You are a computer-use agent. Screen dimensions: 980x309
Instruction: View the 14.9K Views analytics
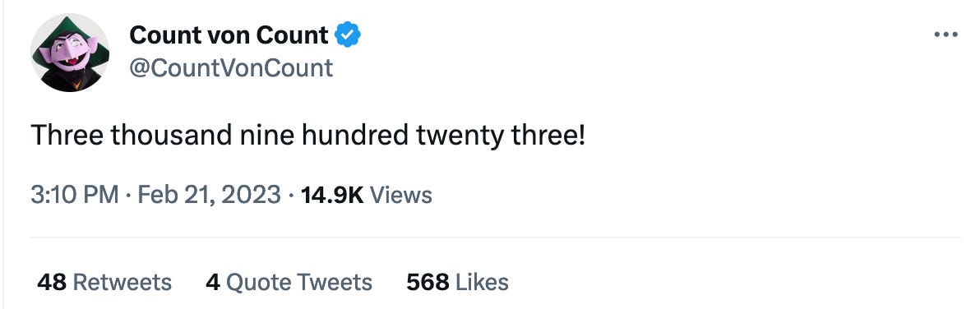[366, 195]
